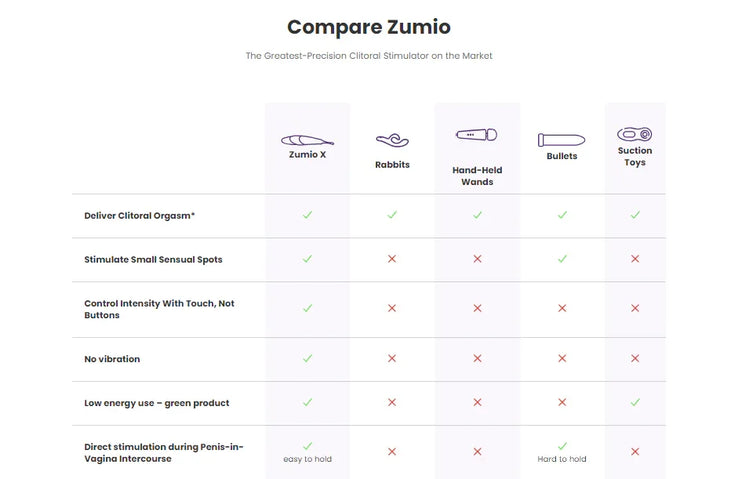Select the Zumio X column label
The width and height of the screenshot is (731, 479).
click(307, 156)
